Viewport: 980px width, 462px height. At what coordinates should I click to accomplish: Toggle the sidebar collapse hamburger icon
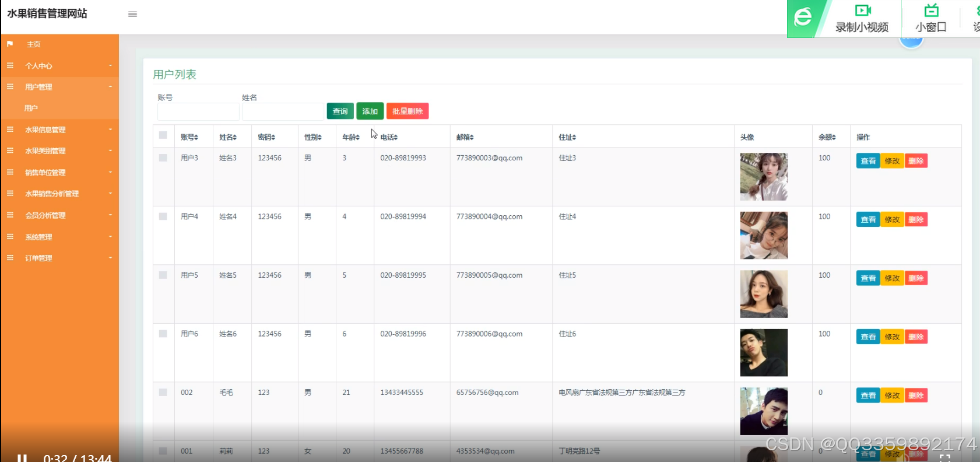(x=132, y=14)
